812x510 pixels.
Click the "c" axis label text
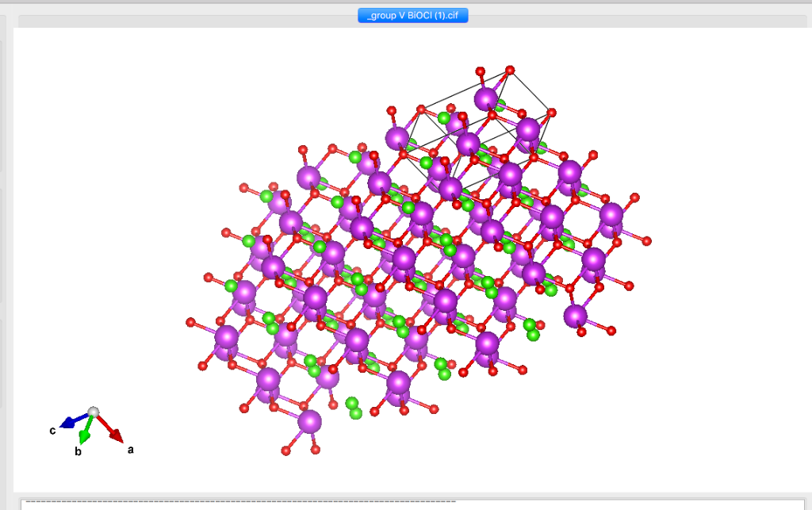pyautogui.click(x=52, y=429)
